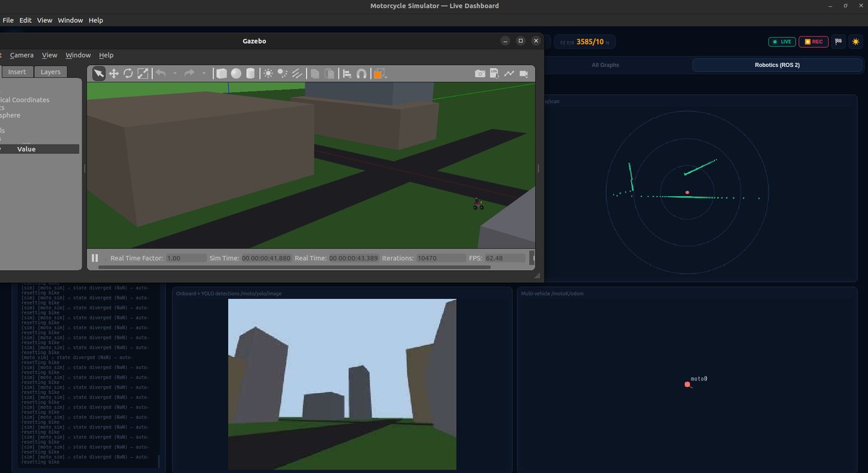Insert a box shape in Gazebo
The width and height of the screenshot is (868, 473).
pyautogui.click(x=221, y=74)
